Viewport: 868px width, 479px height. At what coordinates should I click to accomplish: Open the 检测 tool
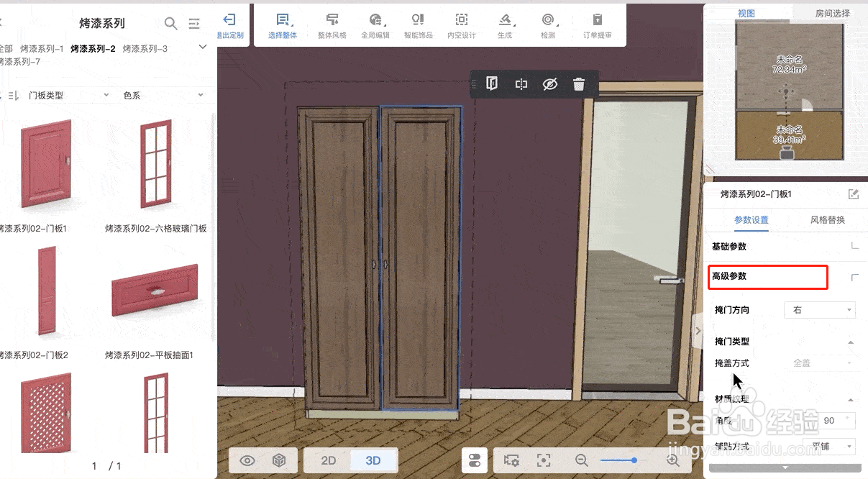[x=548, y=26]
